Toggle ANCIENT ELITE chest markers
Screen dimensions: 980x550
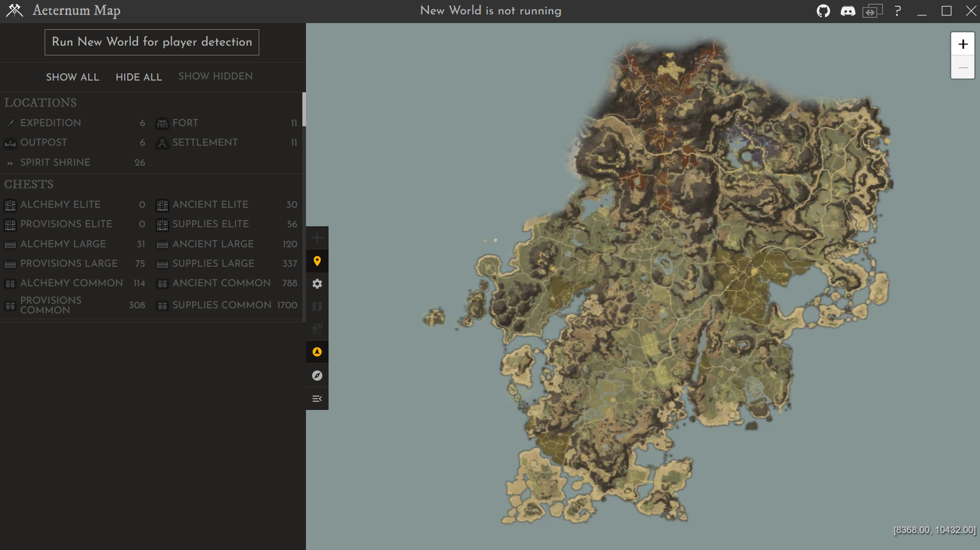210,205
